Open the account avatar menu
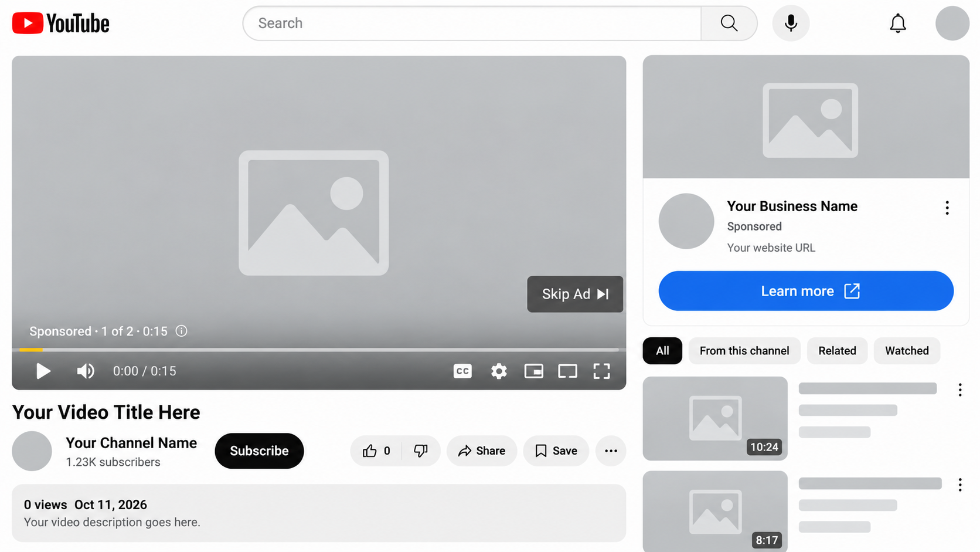This screenshot has width=980, height=552. 952,23
